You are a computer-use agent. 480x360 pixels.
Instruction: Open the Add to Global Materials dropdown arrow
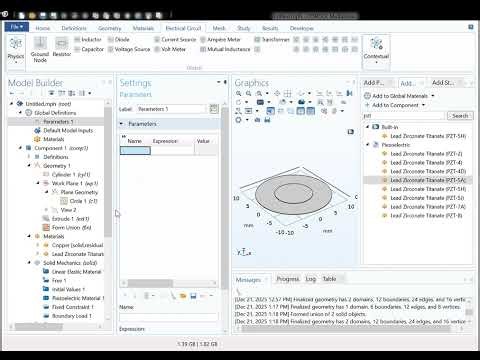pos(433,96)
